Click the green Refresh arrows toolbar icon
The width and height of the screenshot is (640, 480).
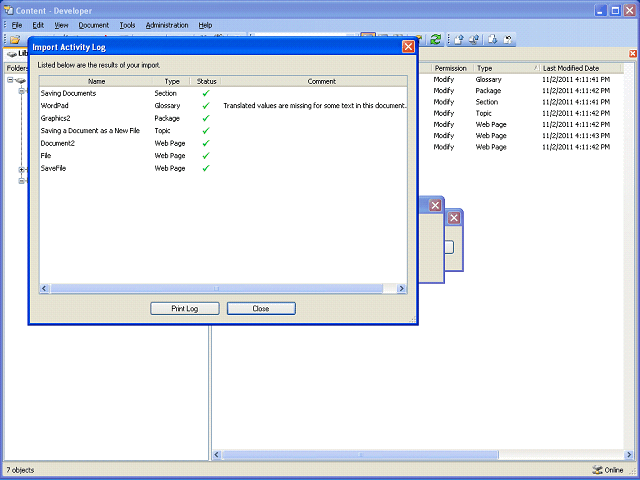(x=436, y=39)
